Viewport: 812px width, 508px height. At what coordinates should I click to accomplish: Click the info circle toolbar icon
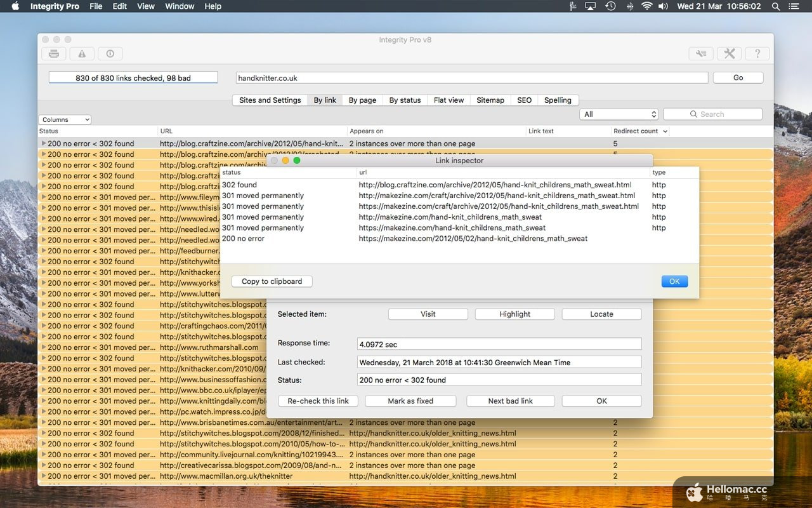(x=110, y=54)
